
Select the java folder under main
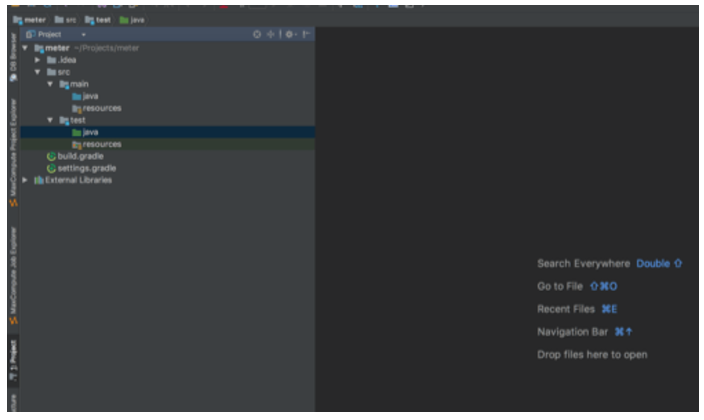point(85,96)
